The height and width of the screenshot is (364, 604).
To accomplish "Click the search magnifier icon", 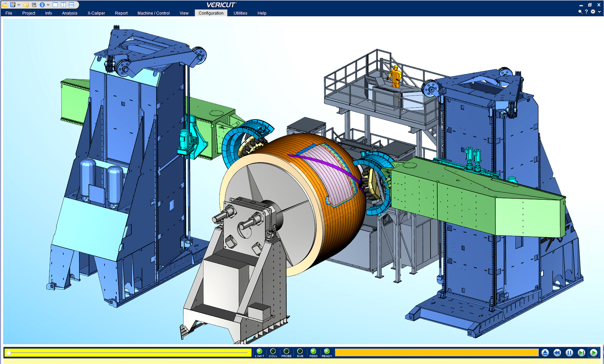I will [x=580, y=12].
